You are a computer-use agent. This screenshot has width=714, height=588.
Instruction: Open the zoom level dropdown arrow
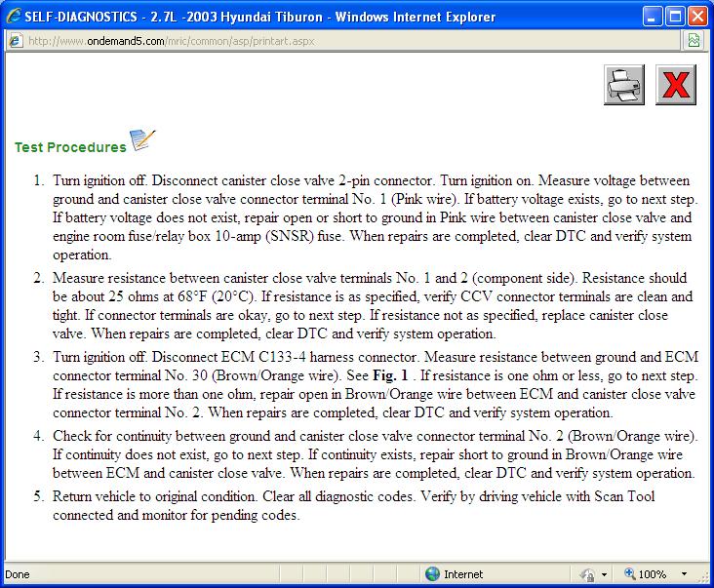tap(684, 574)
